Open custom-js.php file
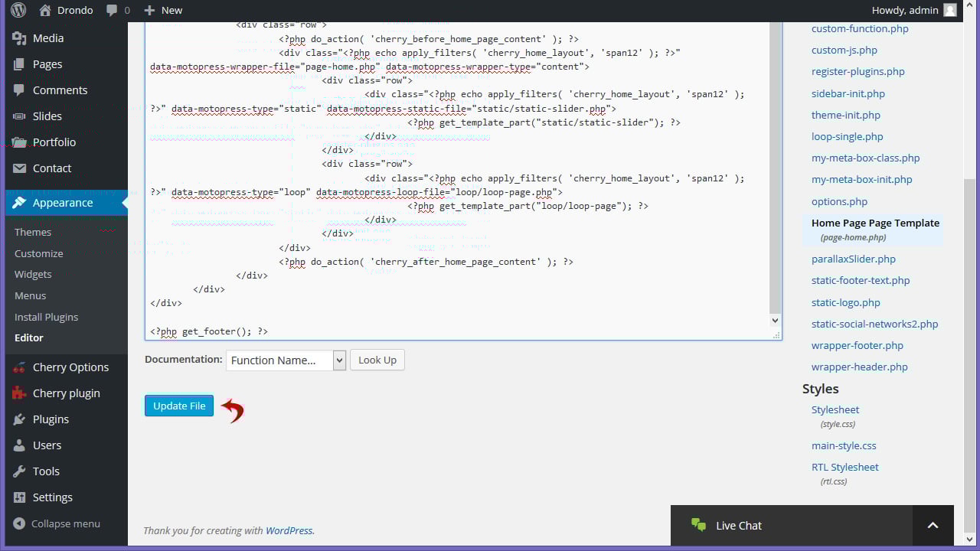The height and width of the screenshot is (551, 980). pyautogui.click(x=844, y=50)
